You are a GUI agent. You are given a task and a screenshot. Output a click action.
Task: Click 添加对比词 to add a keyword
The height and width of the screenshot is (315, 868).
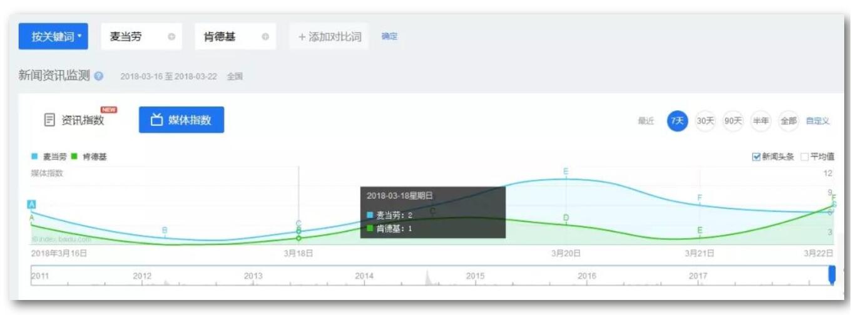click(x=330, y=37)
